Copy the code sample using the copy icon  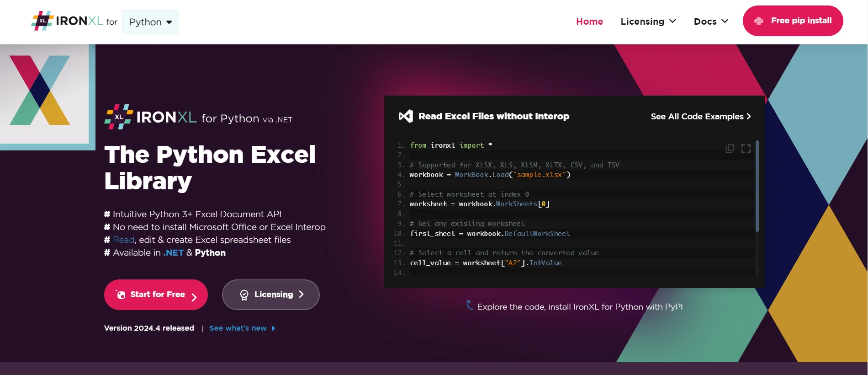point(730,149)
